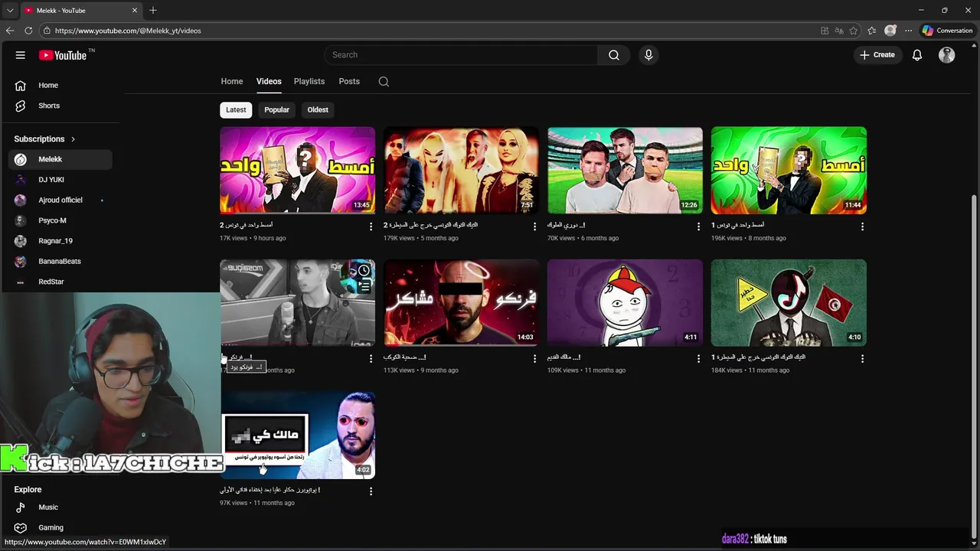980x551 pixels.
Task: Open the 13:45 video thumbnail
Action: pos(298,171)
